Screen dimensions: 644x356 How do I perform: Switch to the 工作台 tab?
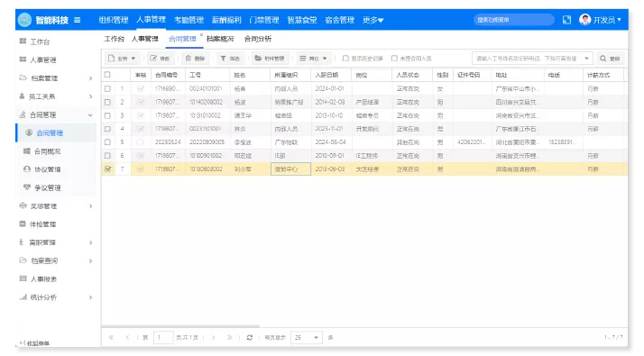115,39
